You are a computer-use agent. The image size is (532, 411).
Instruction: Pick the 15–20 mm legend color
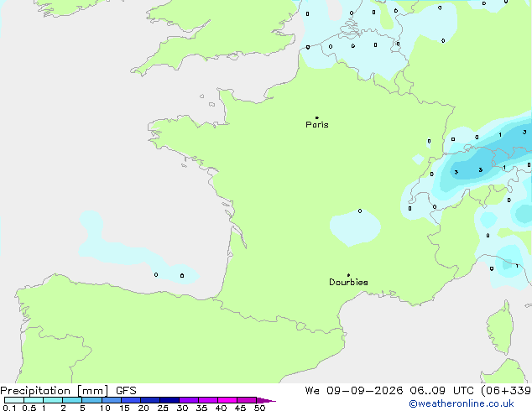pos(131,400)
